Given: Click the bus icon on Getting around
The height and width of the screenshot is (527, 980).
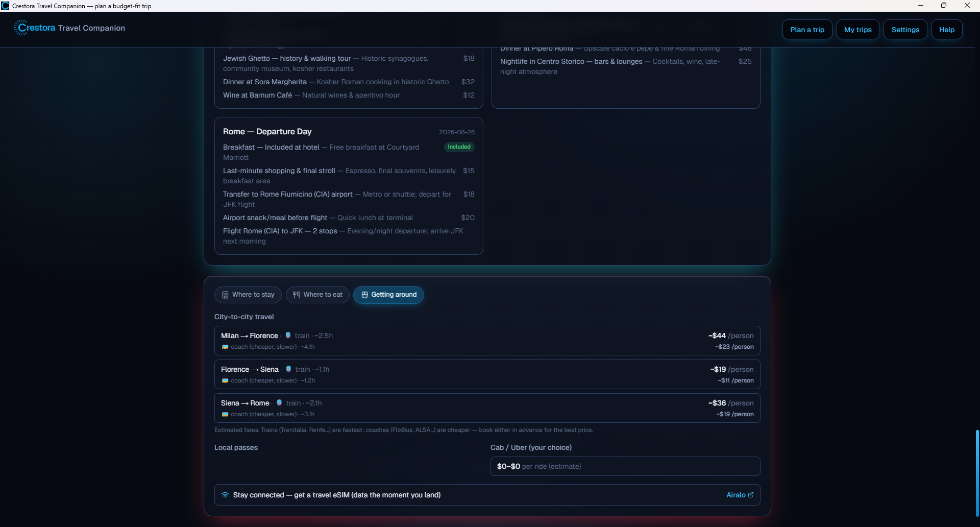Looking at the screenshot, I should click(364, 295).
